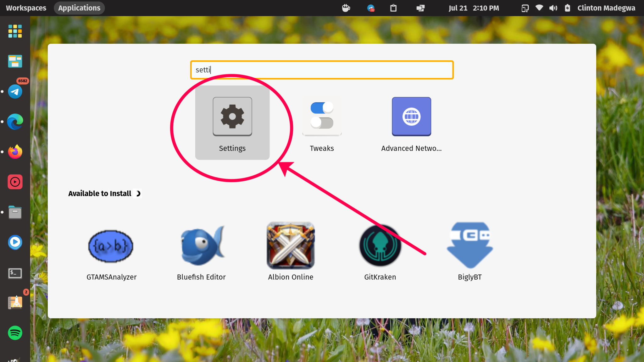Click the application search field
Screen dimensions: 644x362
coord(322,70)
